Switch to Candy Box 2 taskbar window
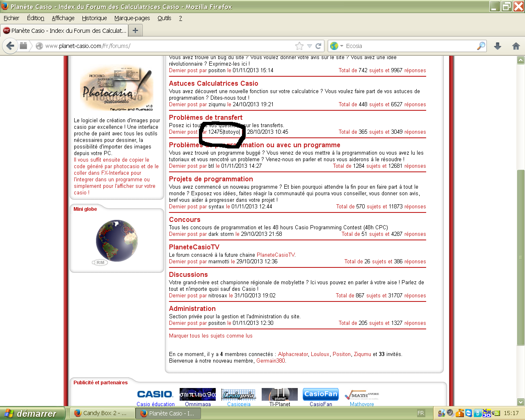Viewport: 525px width, 420px height. (x=102, y=413)
